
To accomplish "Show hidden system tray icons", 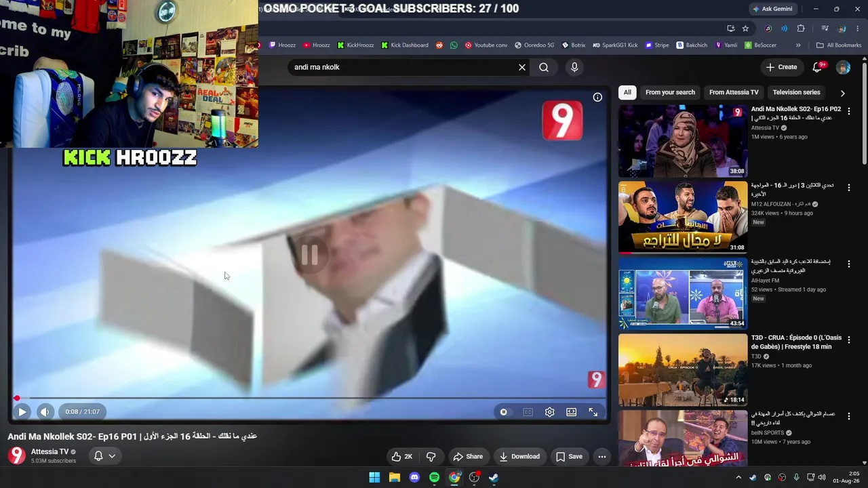I will pos(738,478).
